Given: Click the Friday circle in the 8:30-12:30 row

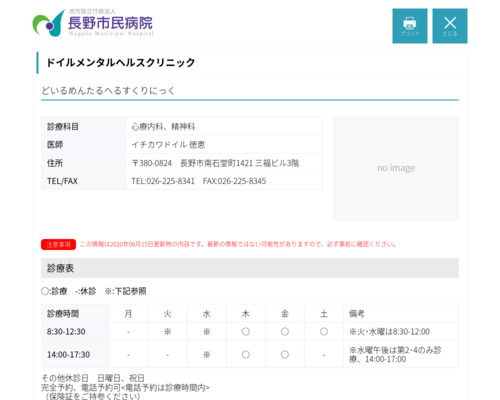Looking at the screenshot, I should [285, 332].
